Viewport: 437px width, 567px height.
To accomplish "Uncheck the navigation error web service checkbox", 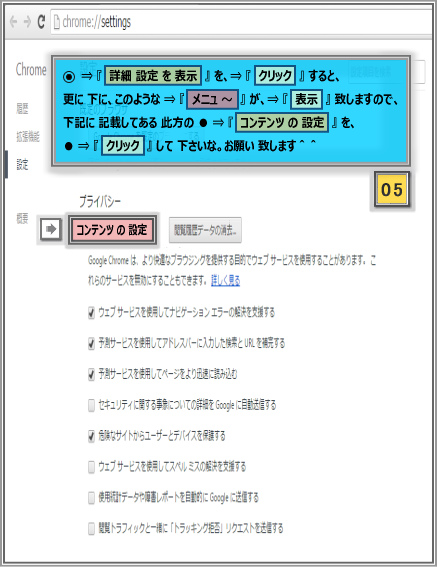I will pyautogui.click(x=92, y=312).
